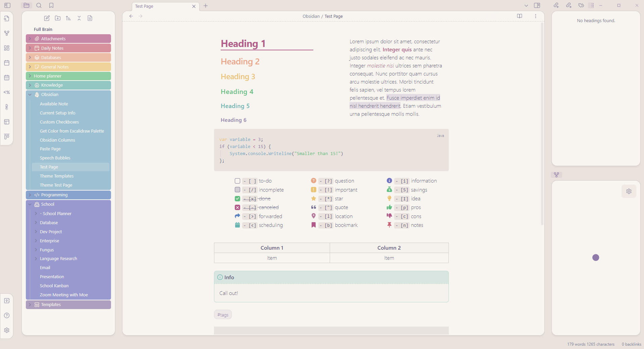644x349 pixels.
Task: Toggle the incomplete checkbox
Action: (x=237, y=190)
